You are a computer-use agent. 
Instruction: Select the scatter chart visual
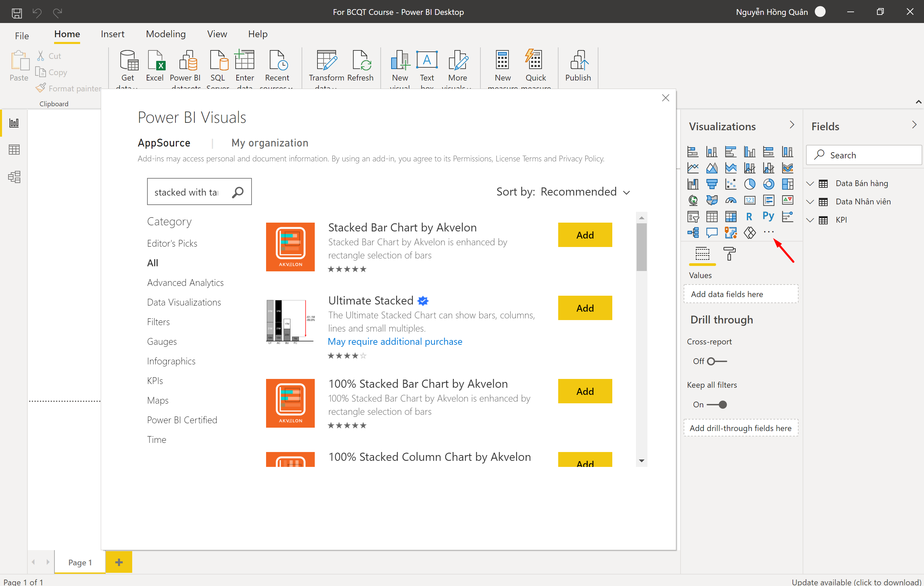(x=731, y=184)
